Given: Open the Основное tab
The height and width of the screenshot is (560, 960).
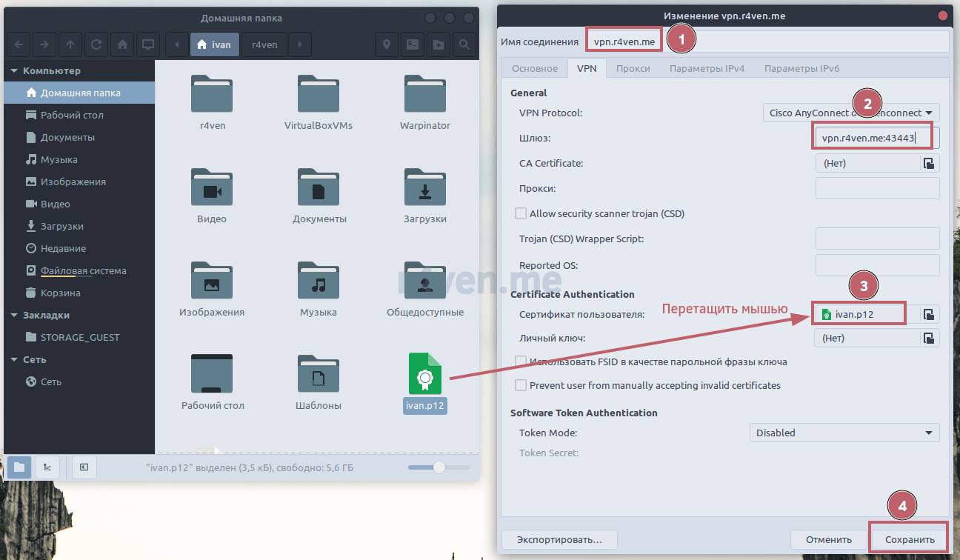Looking at the screenshot, I should pos(534,68).
